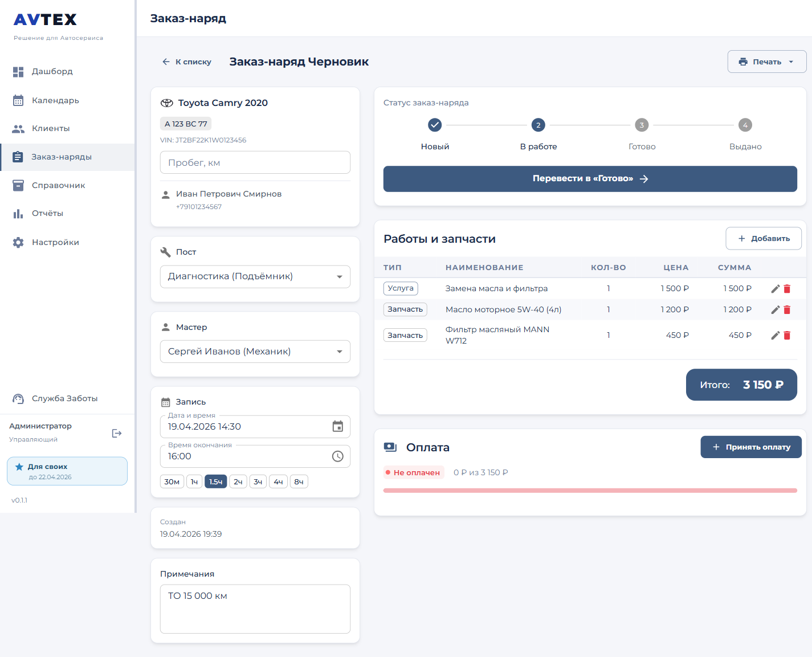Edit the Масло моторное 5W-40 row
The height and width of the screenshot is (657, 812).
click(775, 310)
